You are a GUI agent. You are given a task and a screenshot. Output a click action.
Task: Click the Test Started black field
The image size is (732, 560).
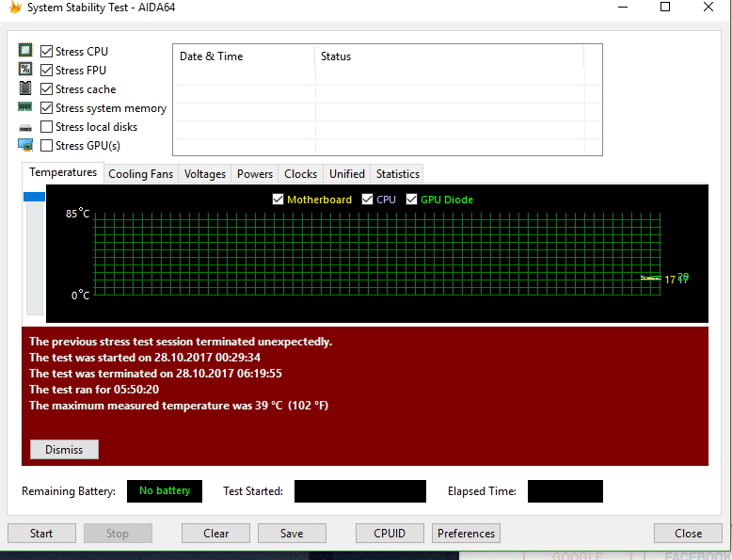tap(360, 491)
